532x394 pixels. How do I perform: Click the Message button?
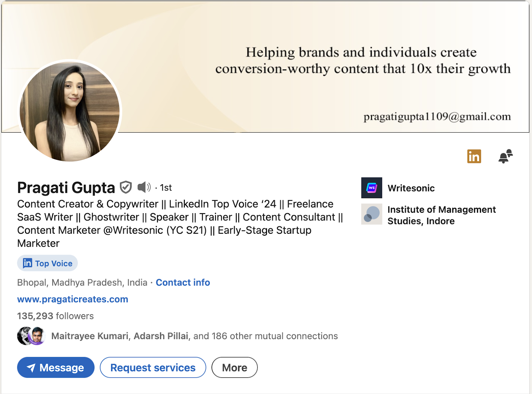point(56,367)
